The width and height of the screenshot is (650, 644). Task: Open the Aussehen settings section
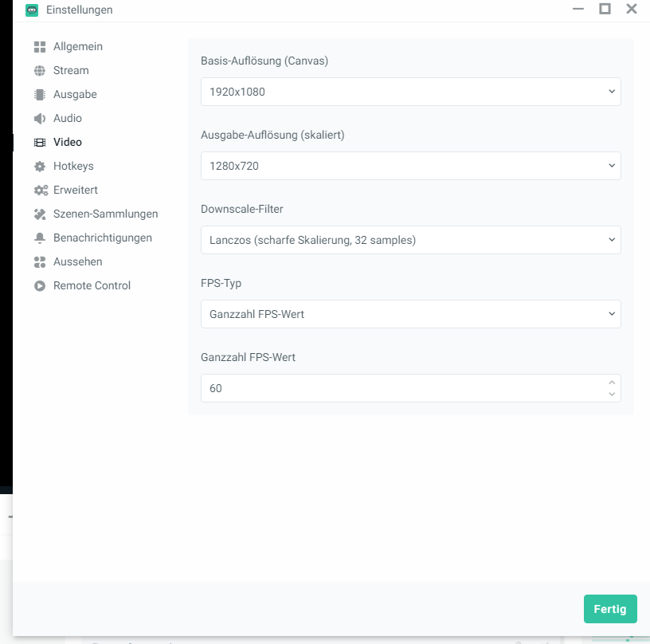(77, 262)
